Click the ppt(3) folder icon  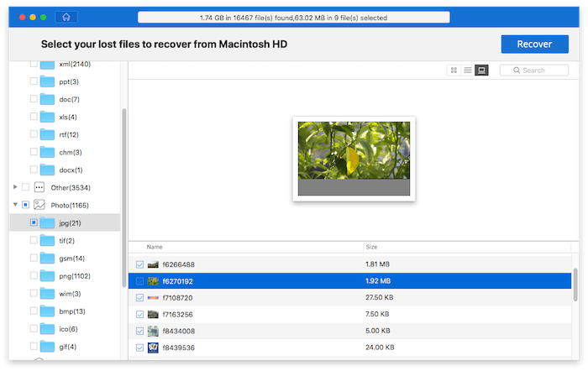tap(47, 81)
